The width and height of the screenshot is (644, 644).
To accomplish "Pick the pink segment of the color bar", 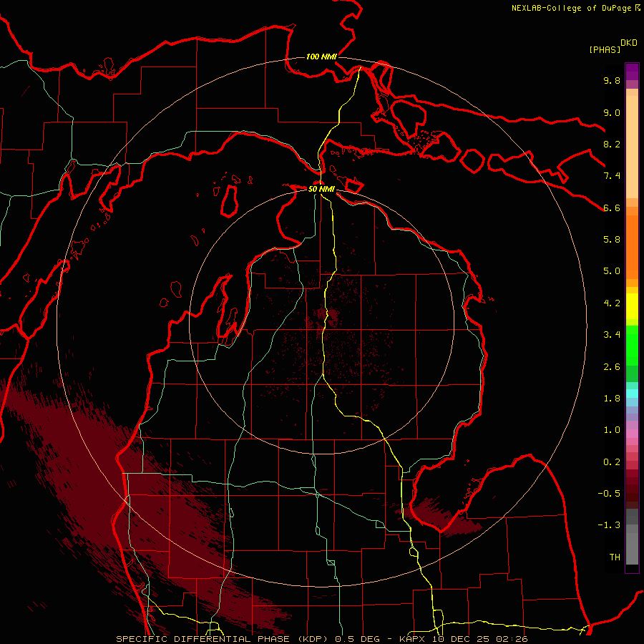I will click(x=632, y=434).
